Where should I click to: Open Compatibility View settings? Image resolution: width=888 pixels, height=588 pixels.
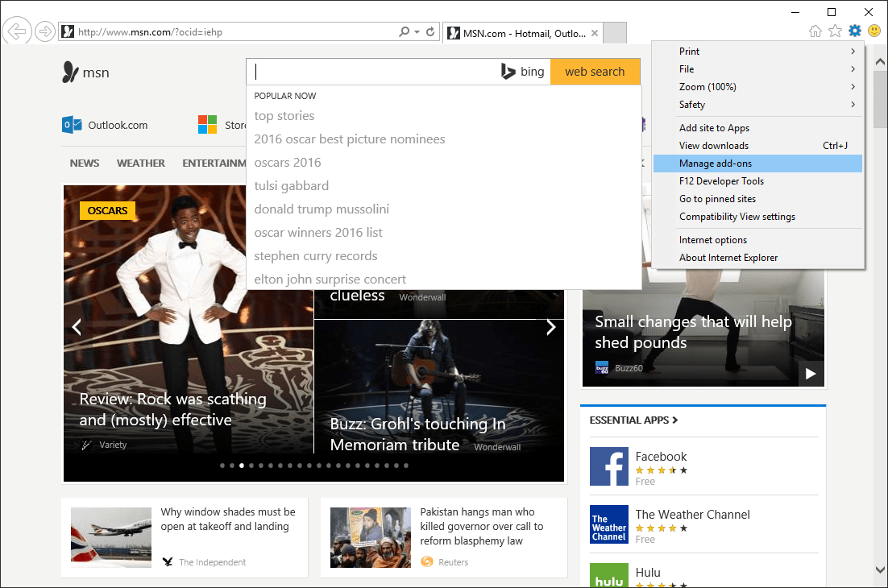click(x=758, y=217)
